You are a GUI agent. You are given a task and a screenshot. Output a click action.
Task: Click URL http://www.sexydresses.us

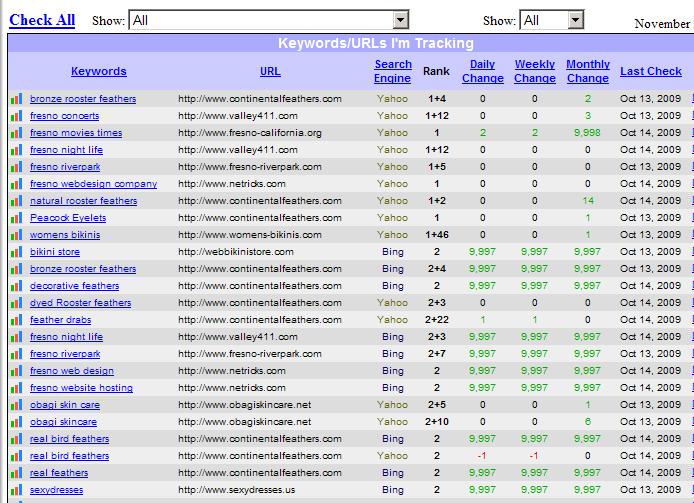click(236, 490)
